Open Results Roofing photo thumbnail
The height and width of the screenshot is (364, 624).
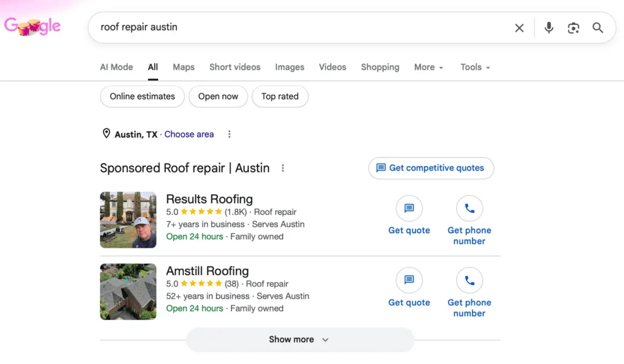pyautogui.click(x=128, y=220)
